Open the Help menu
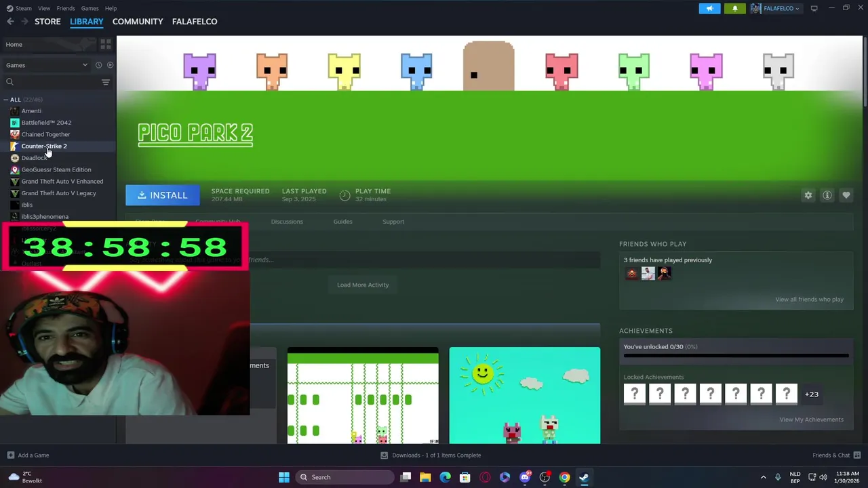 (x=111, y=8)
